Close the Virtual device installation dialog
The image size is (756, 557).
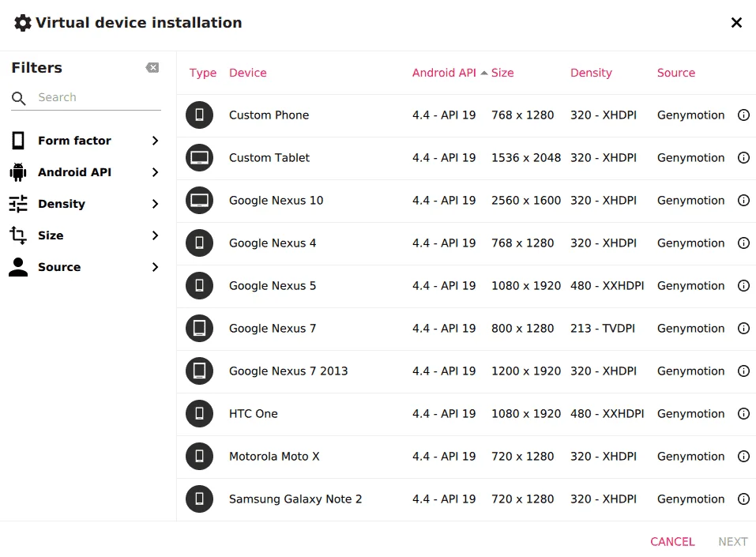coord(736,23)
